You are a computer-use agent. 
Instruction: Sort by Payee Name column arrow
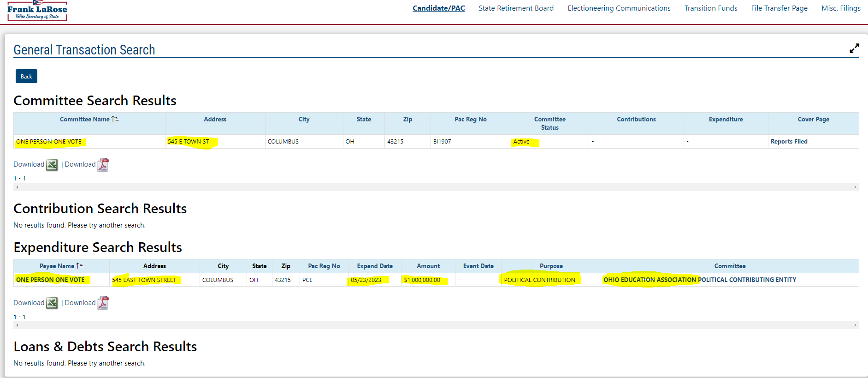79,266
